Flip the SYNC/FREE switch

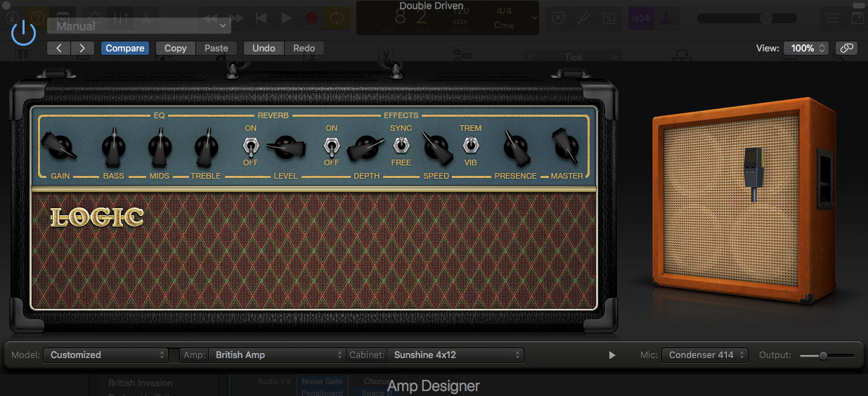click(x=401, y=146)
